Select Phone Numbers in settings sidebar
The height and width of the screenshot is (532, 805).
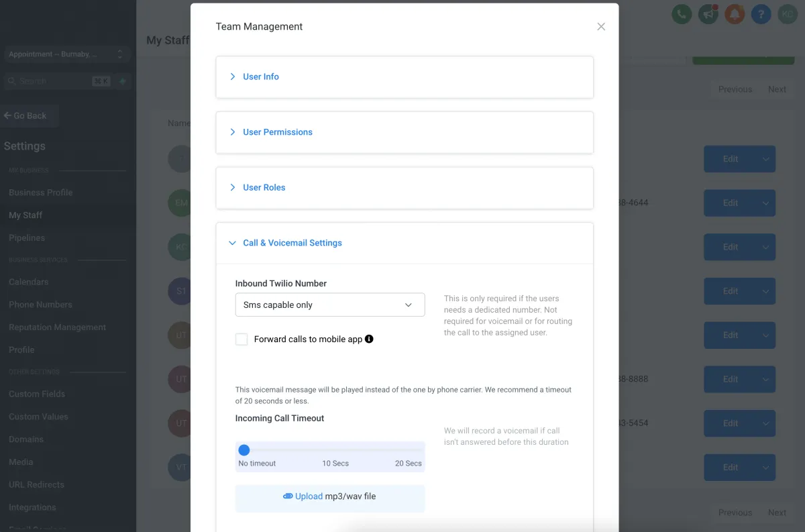[x=40, y=305]
